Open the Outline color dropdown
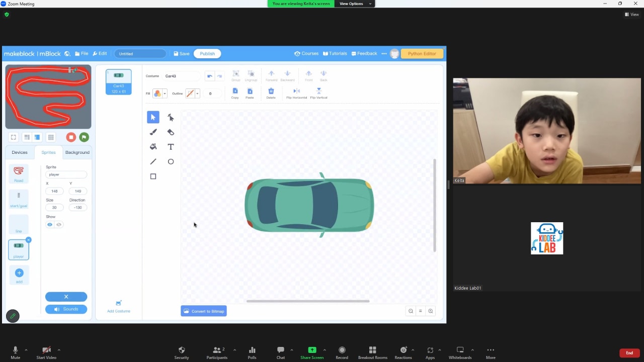Image resolution: width=644 pixels, height=362 pixels. (x=197, y=94)
